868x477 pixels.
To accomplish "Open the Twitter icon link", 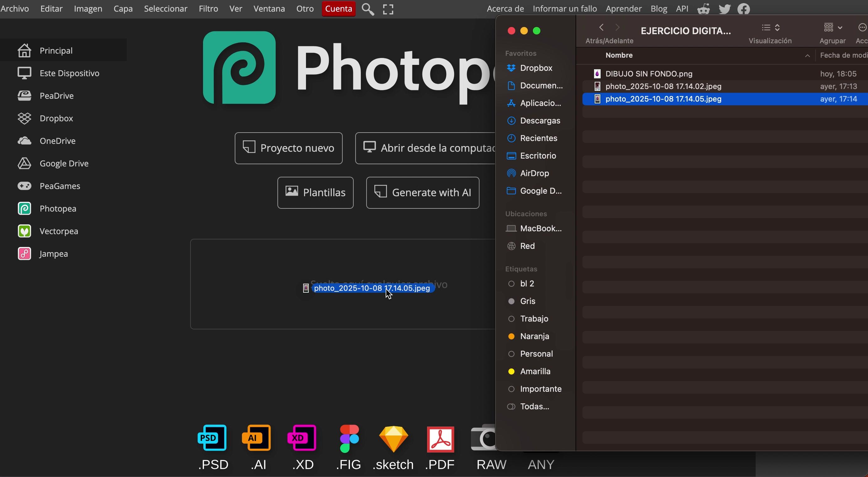I will 725,9.
